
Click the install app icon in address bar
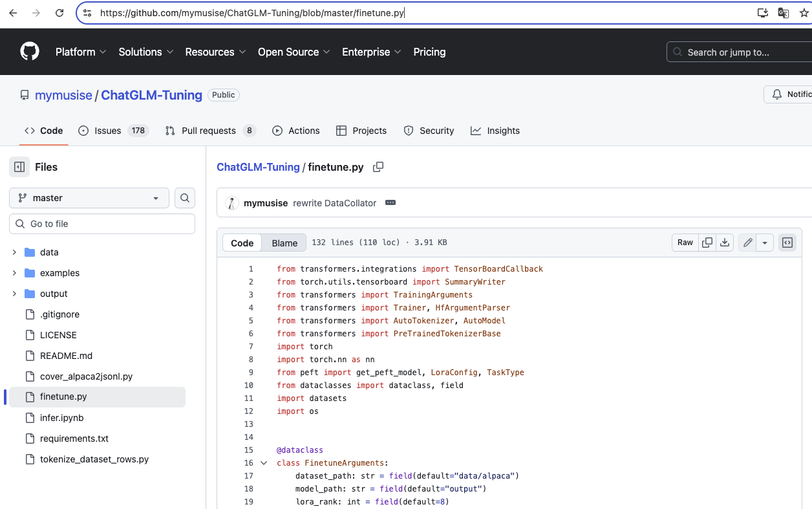coord(763,13)
